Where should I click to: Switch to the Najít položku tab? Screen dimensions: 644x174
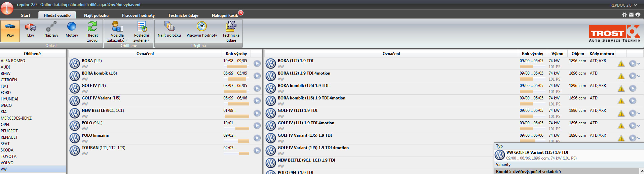click(96, 15)
